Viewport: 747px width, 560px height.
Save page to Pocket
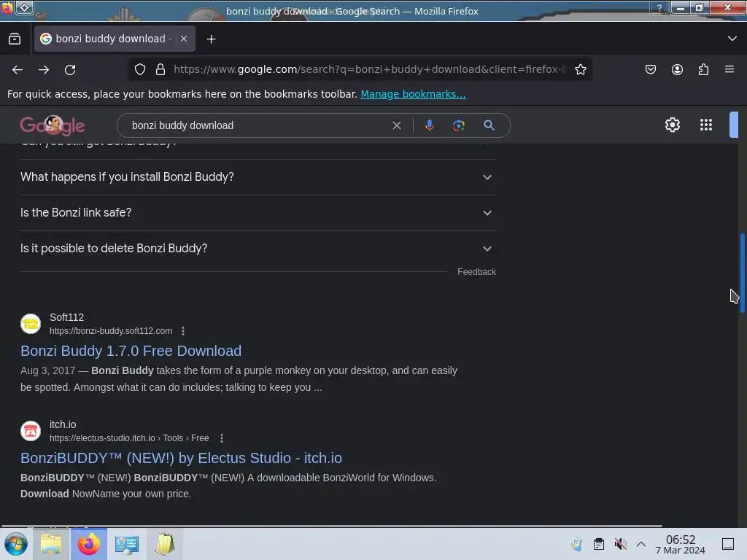point(651,69)
